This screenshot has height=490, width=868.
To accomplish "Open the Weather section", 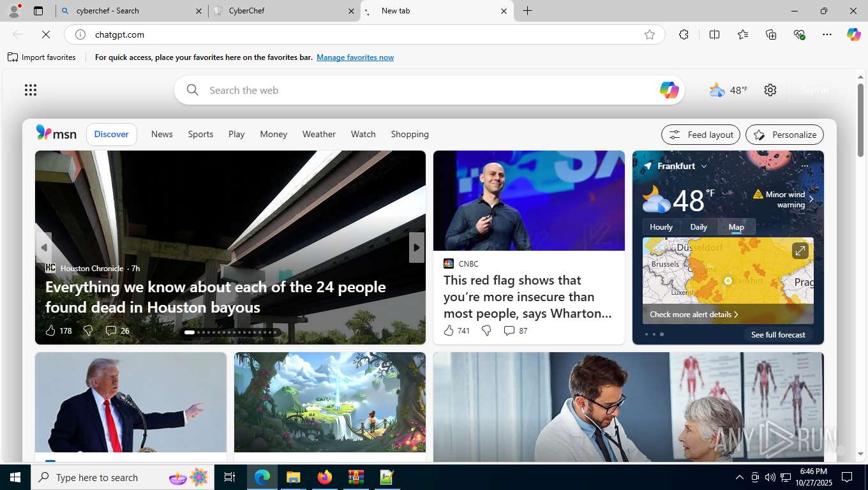I will [319, 134].
